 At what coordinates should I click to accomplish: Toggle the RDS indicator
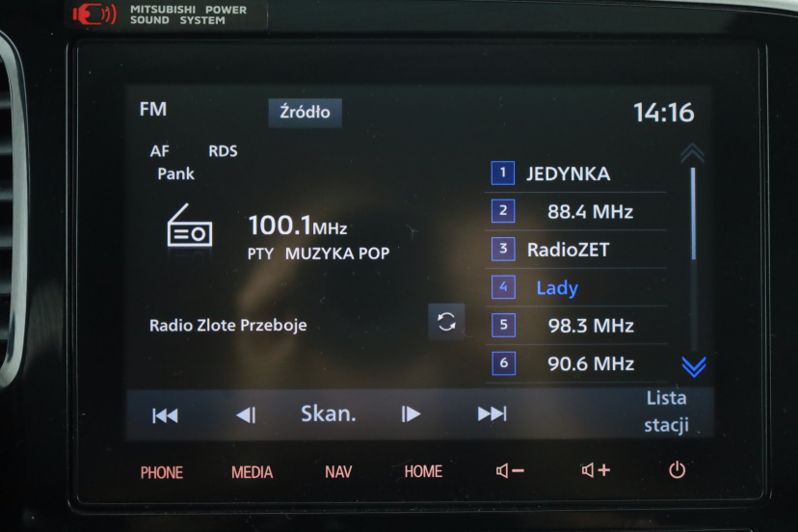pyautogui.click(x=223, y=151)
